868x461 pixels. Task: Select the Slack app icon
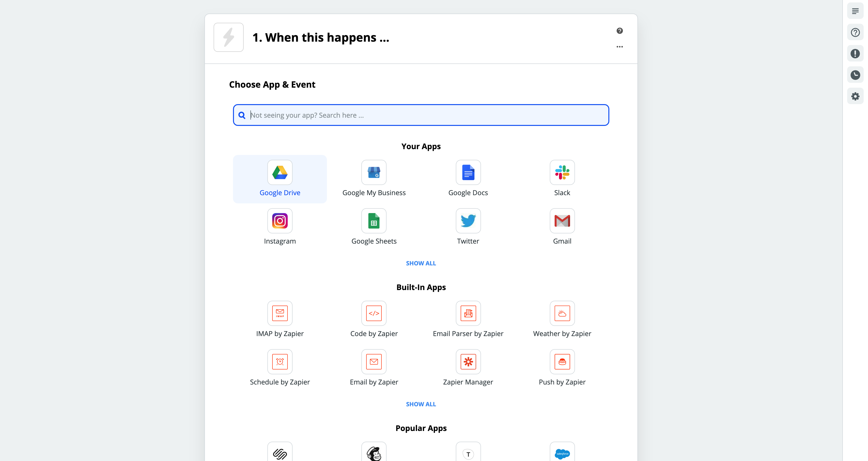pyautogui.click(x=562, y=172)
